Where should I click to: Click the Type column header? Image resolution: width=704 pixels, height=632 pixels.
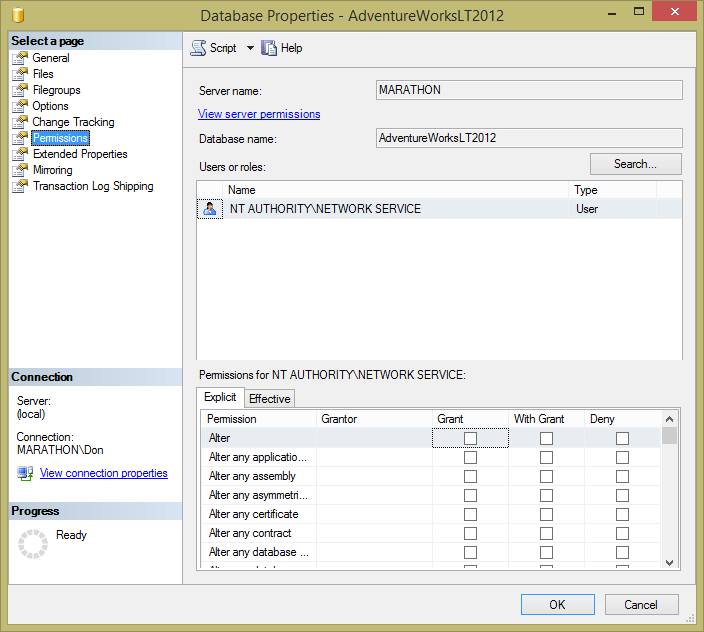coord(612,190)
